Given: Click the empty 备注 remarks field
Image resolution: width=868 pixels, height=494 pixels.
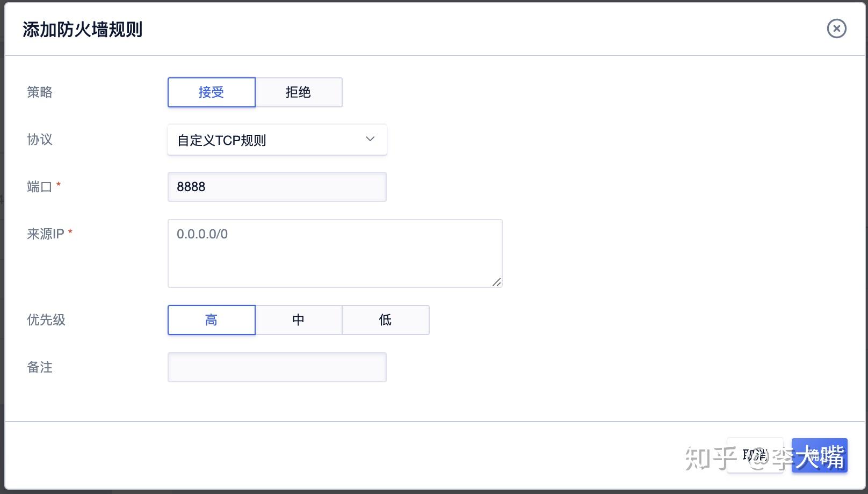Looking at the screenshot, I should click(277, 367).
